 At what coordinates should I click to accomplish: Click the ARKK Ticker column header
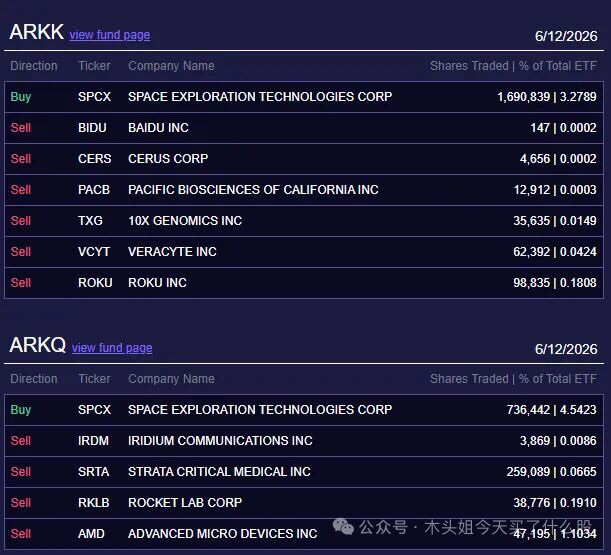[x=94, y=66]
